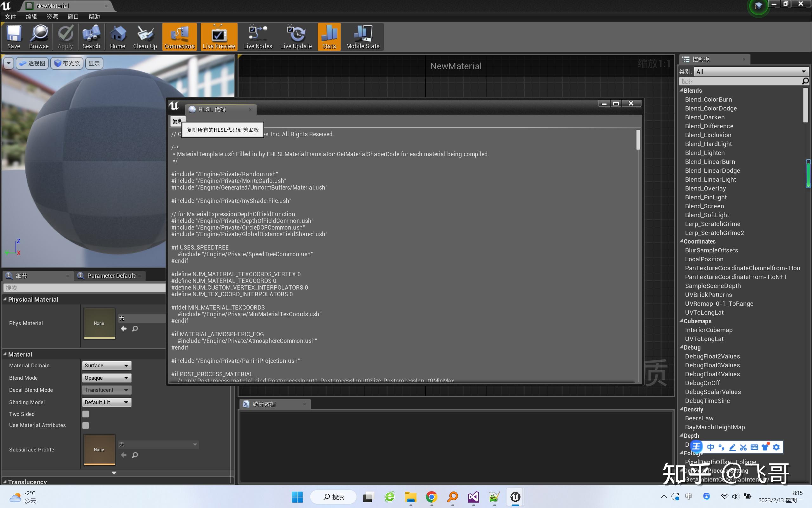The width and height of the screenshot is (812, 508).
Task: Click the Save toolbar icon
Action: [14, 37]
